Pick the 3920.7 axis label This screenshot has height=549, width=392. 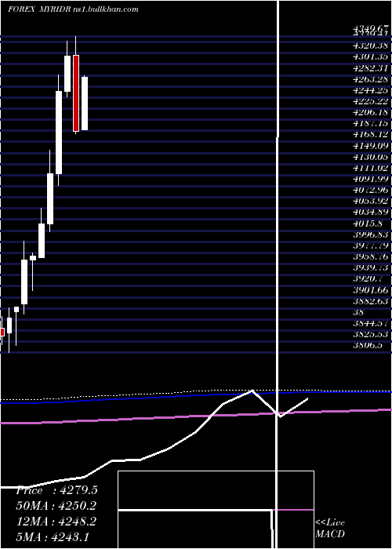click(x=368, y=279)
